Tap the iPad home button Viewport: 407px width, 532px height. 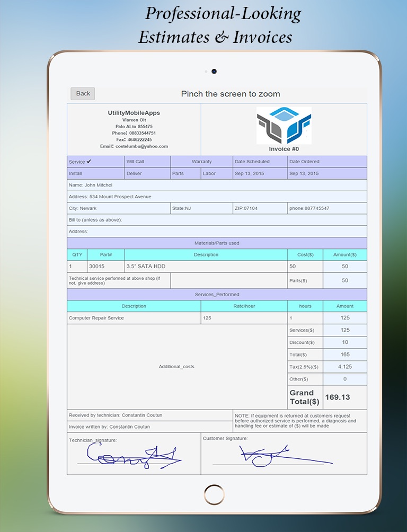click(214, 494)
